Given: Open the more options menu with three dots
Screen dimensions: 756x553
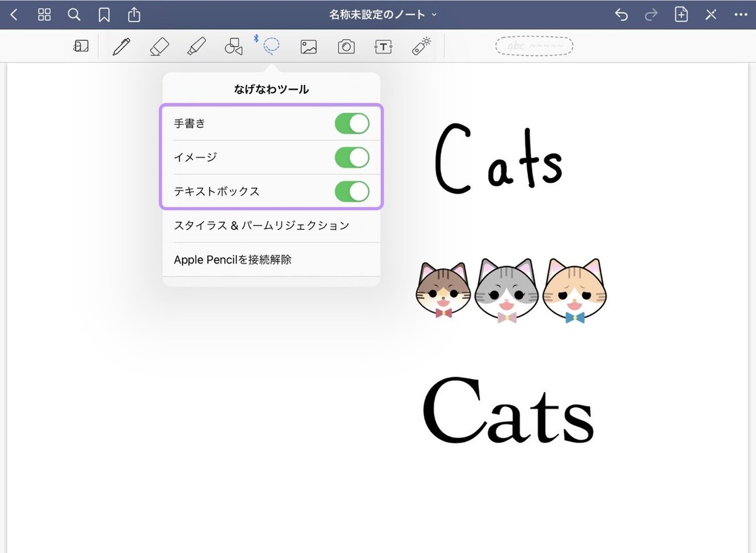Looking at the screenshot, I should [742, 14].
